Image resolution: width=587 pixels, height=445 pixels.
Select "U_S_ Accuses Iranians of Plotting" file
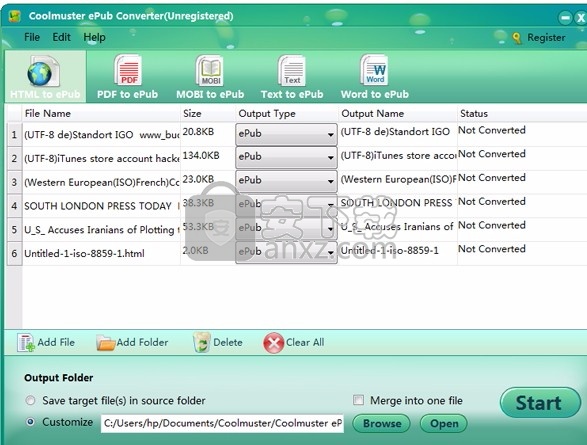tap(100, 229)
